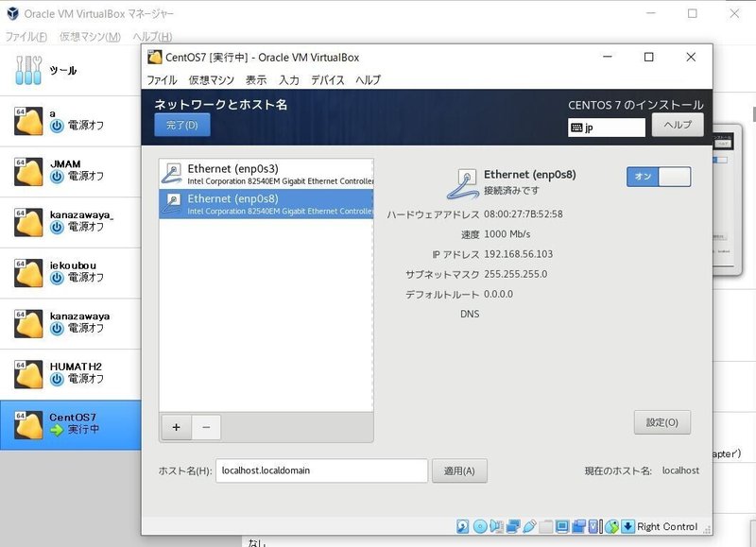Click the VirtualBox Manager title bar logo

(12, 13)
